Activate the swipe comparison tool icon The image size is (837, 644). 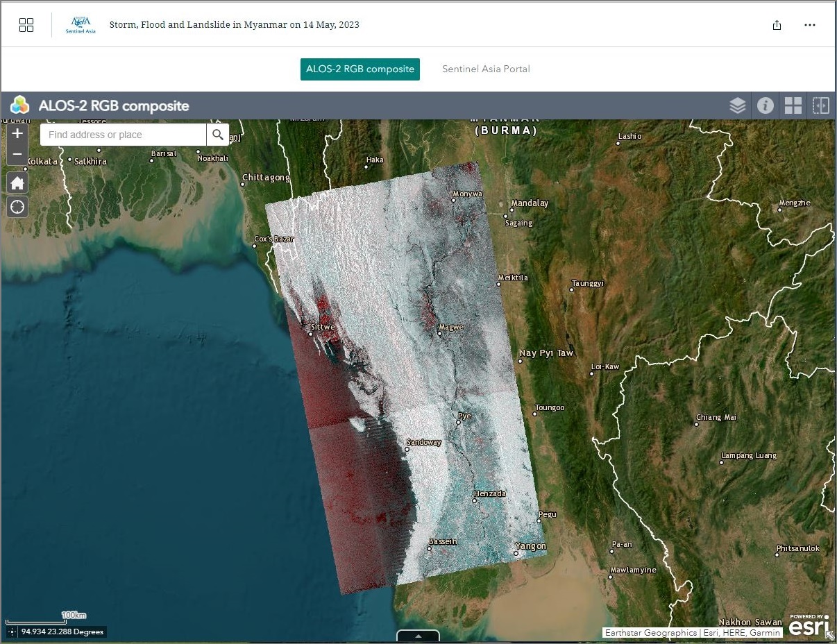820,105
